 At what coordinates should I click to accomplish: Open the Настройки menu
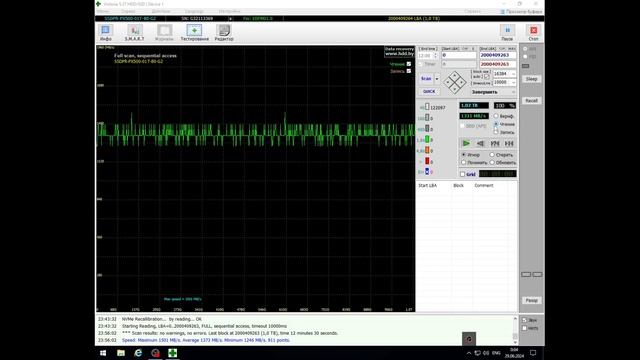(x=229, y=12)
